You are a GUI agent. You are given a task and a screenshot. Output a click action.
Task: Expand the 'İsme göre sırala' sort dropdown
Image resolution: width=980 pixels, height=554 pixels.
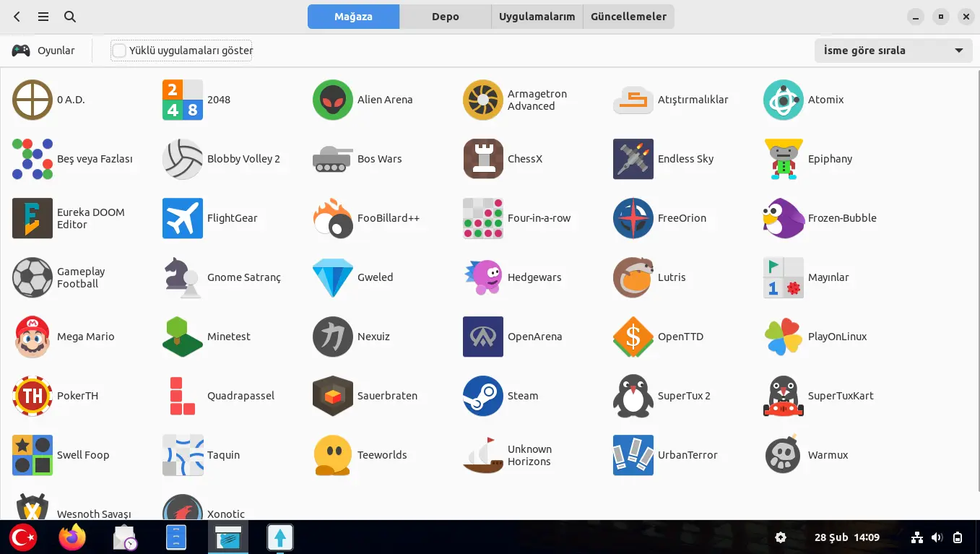[x=893, y=51]
